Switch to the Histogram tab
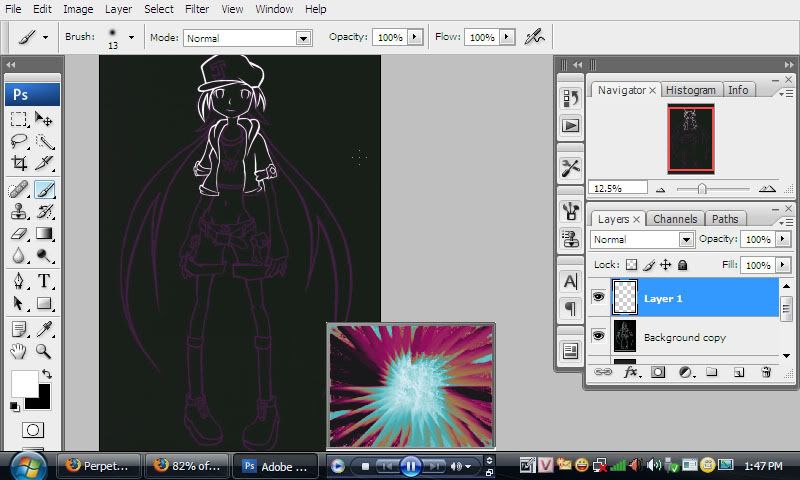The width and height of the screenshot is (800, 480). 690,90
